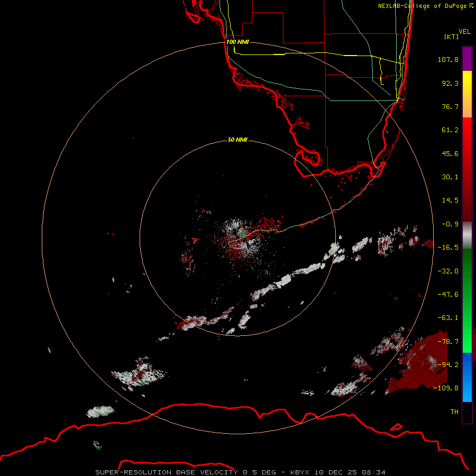This screenshot has height=476, width=476.
Task: Click the [KT] units label
Action: tap(452, 36)
